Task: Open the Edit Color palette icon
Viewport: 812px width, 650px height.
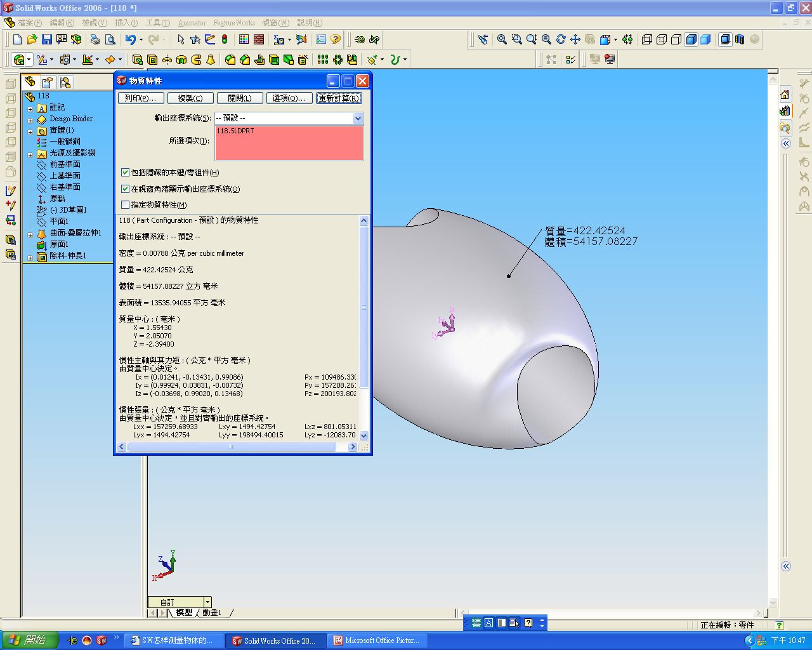Action: pos(244,39)
